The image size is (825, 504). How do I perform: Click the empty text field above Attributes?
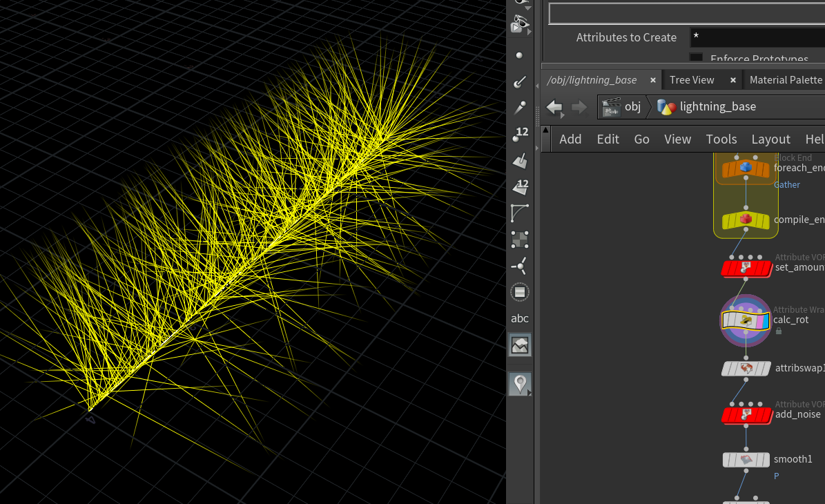tap(687, 14)
